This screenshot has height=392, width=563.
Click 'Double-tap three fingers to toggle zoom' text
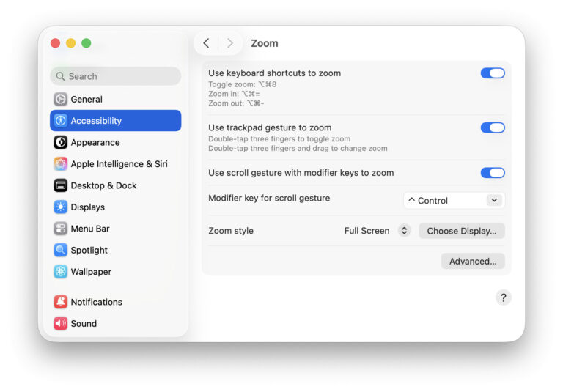click(x=279, y=138)
